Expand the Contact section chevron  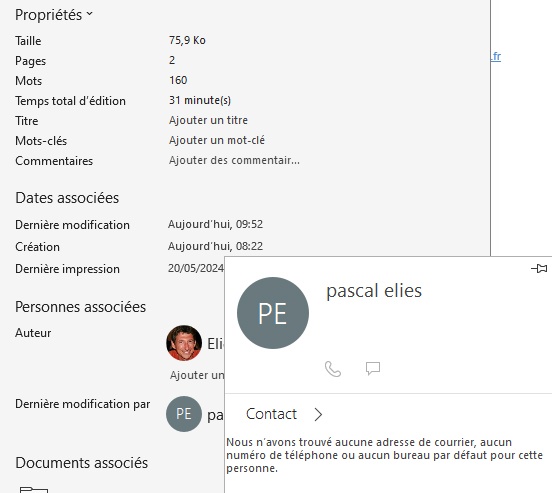click(x=318, y=414)
